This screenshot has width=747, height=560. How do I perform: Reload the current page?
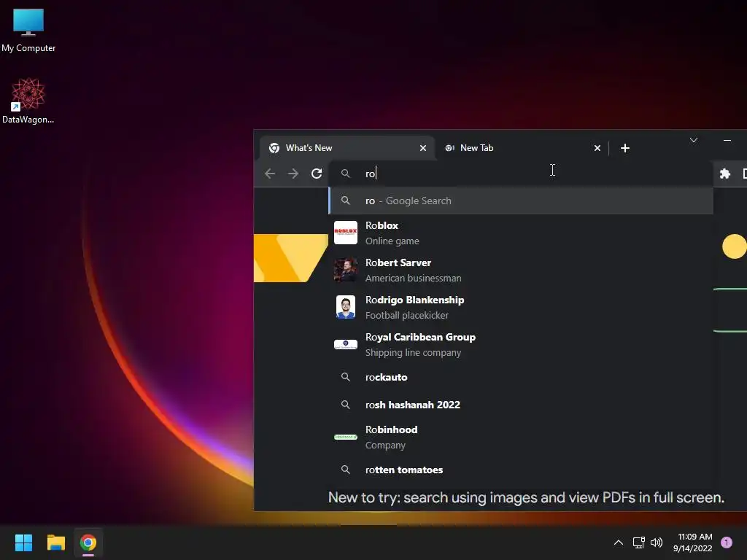coord(317,174)
